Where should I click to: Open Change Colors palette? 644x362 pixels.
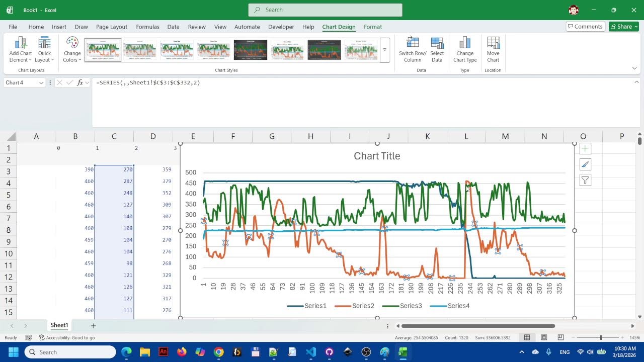tap(72, 50)
